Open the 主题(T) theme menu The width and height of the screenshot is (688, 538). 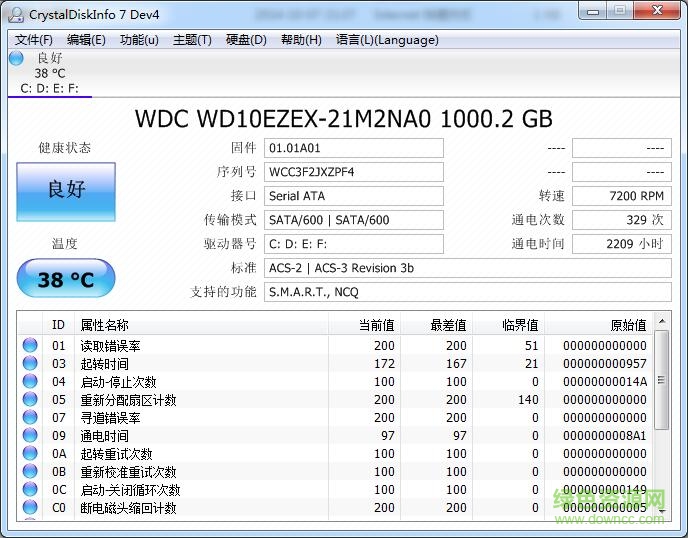(192, 40)
